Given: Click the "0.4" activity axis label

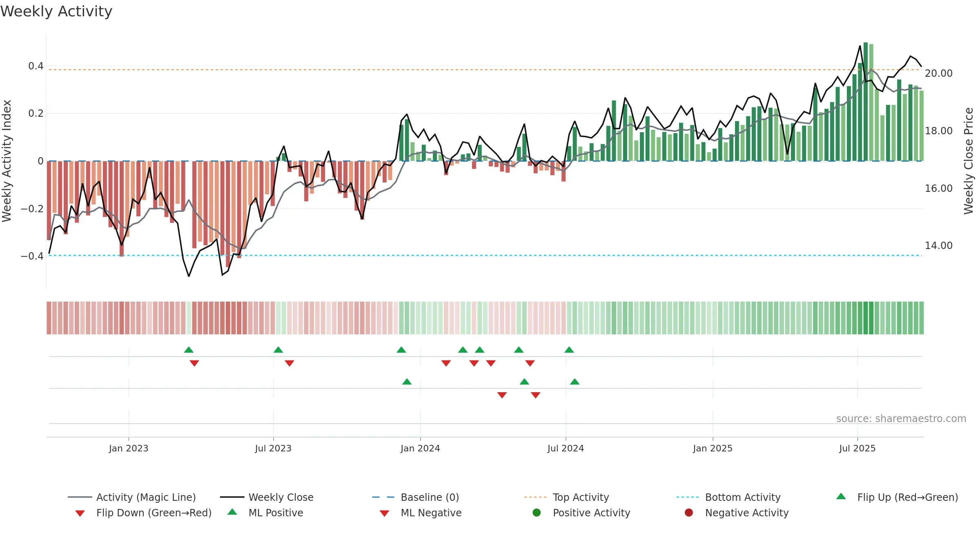Looking at the screenshot, I should (x=36, y=66).
